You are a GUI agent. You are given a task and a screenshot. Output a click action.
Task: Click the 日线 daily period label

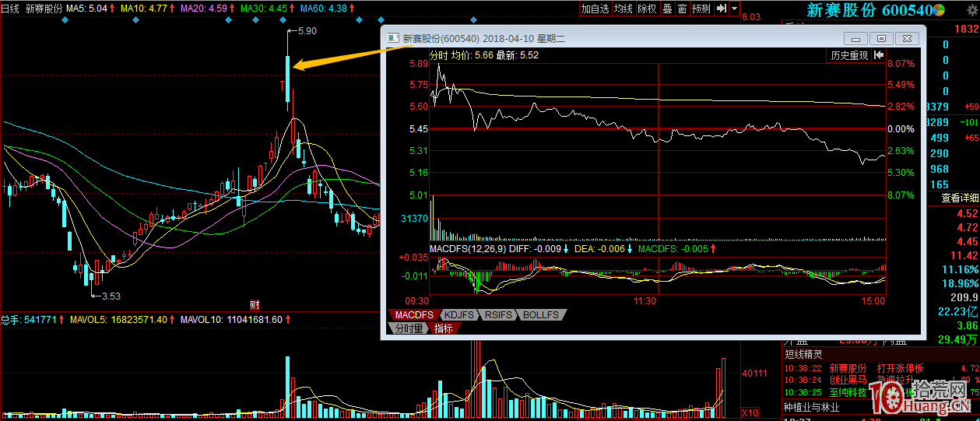pos(10,9)
